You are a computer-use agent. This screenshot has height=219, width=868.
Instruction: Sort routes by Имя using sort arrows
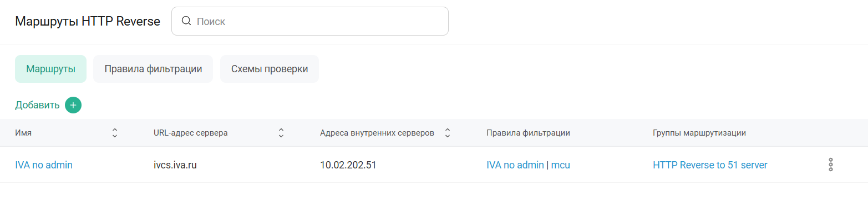click(x=115, y=133)
